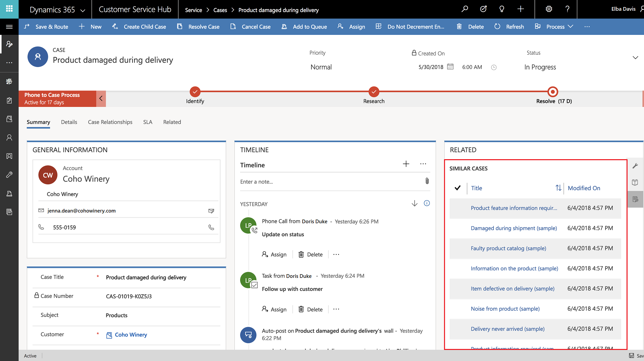This screenshot has height=361, width=644.
Task: Open the Coho Winery customer lookup link
Action: pos(131,335)
